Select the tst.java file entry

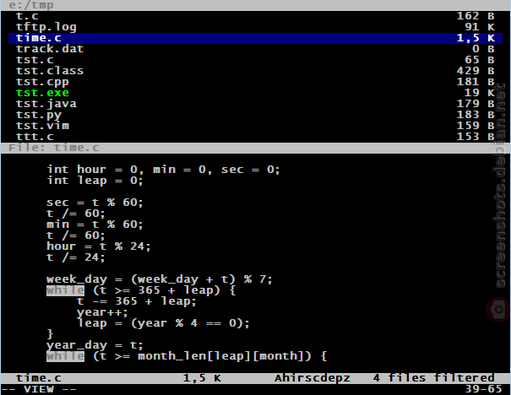click(x=255, y=104)
